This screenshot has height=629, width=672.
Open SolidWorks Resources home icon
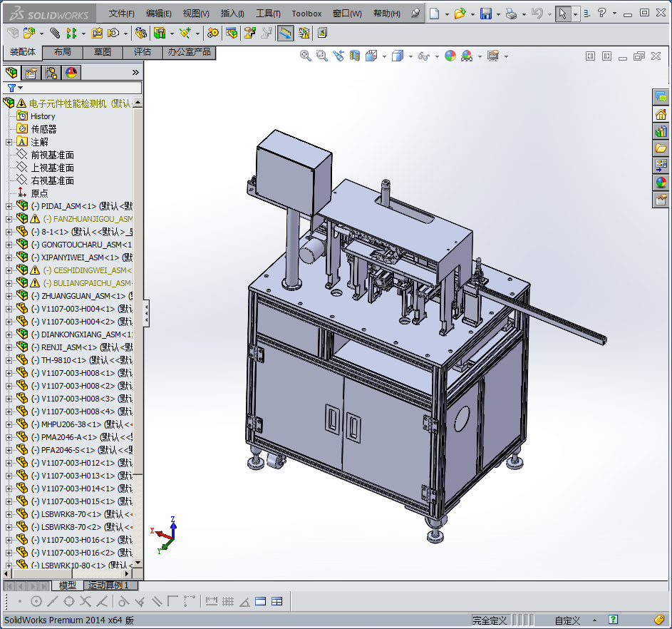(x=661, y=114)
